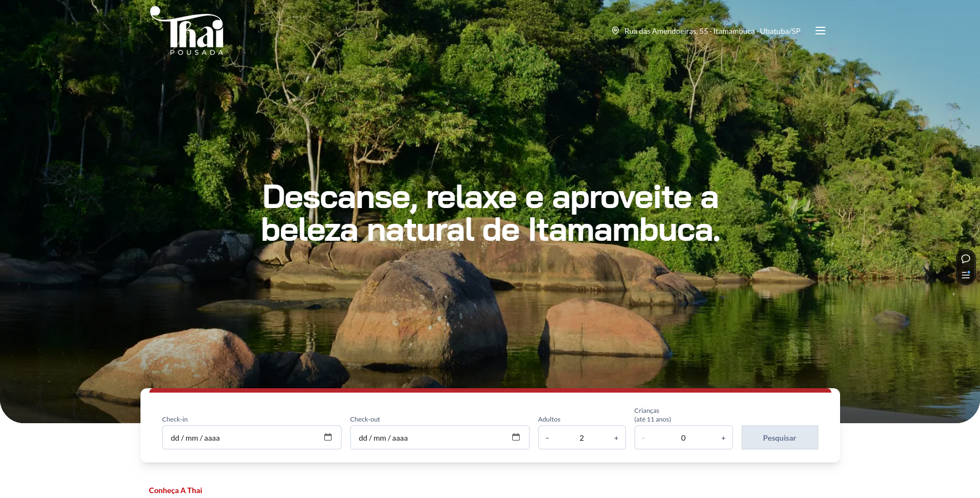Click the location pin icon in the header
The height and width of the screenshot is (498, 980).
615,31
